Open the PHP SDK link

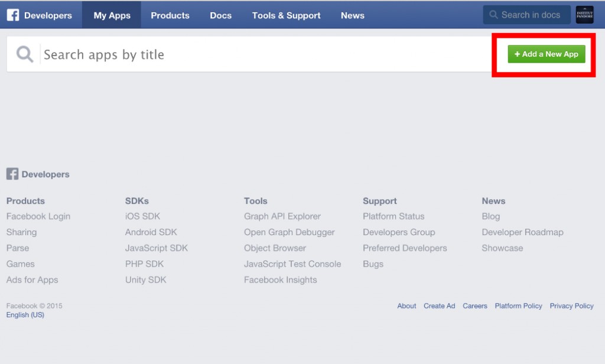pos(144,264)
